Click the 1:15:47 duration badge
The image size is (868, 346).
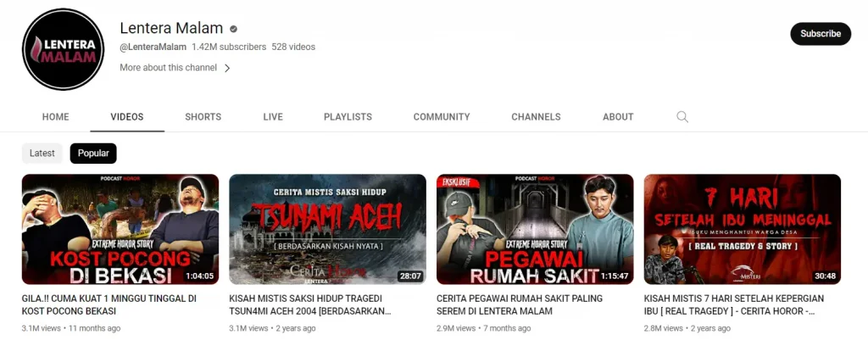click(615, 276)
